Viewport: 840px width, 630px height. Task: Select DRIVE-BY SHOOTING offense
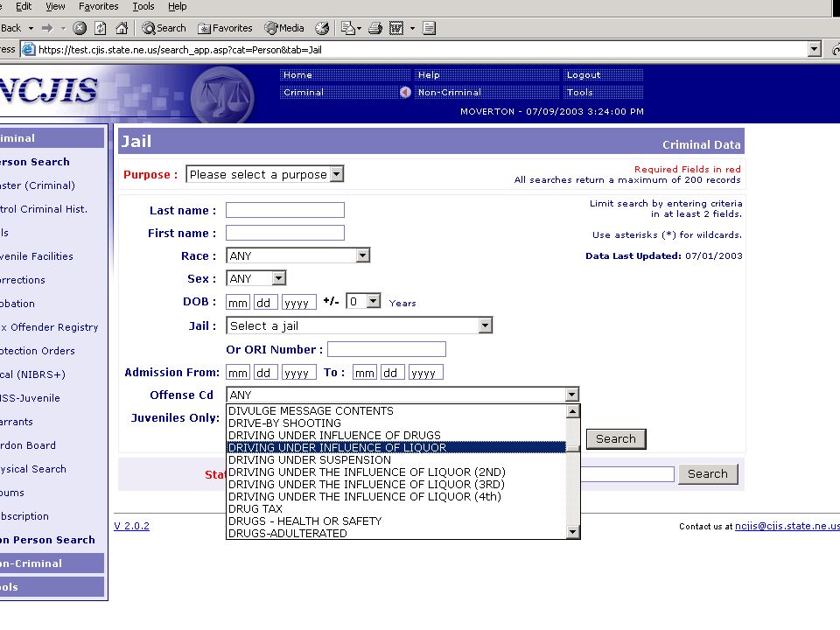(396, 423)
